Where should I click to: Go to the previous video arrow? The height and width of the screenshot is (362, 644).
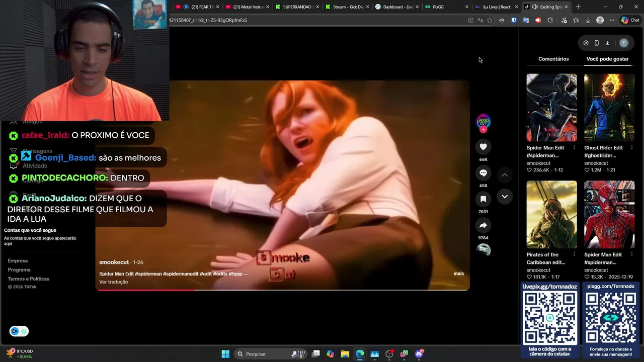point(505,175)
